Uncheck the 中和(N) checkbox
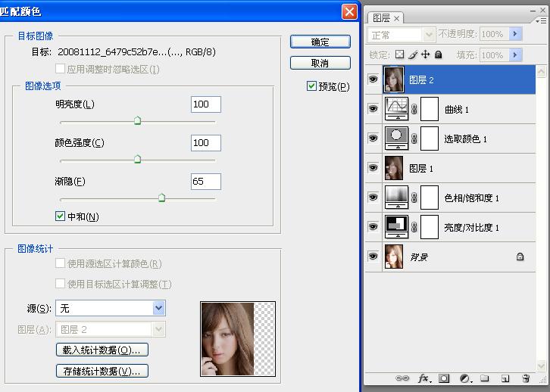Viewport: 550px width, 392px height. tap(60, 216)
